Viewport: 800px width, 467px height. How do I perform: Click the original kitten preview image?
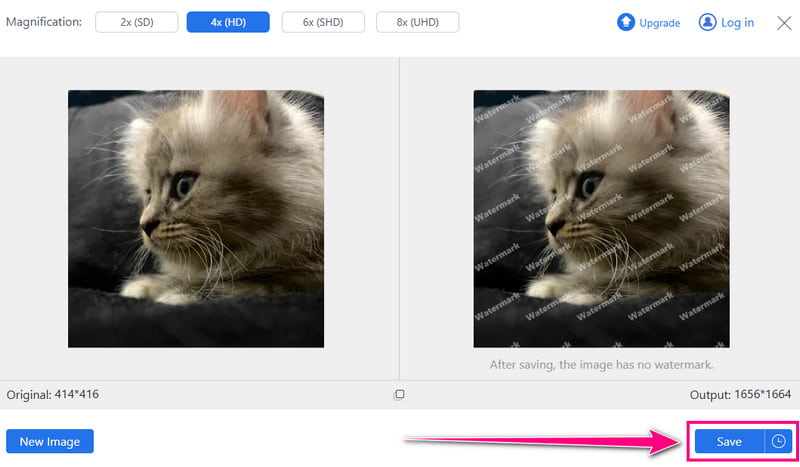pyautogui.click(x=196, y=219)
